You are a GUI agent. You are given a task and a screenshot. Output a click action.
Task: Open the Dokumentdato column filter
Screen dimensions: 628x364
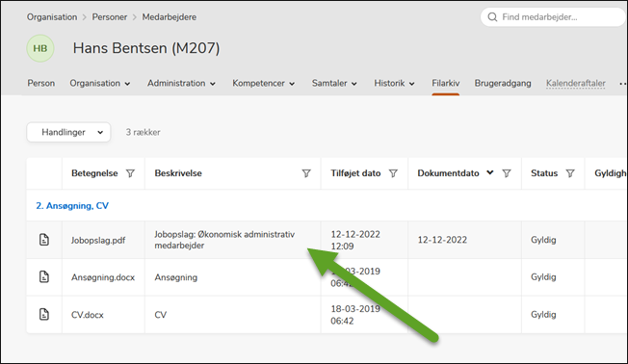click(x=507, y=173)
